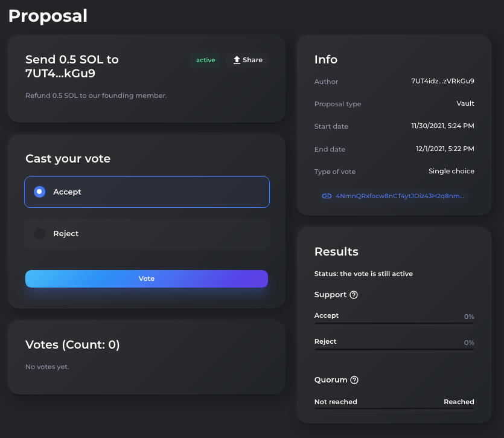Click the Quorum progress bar
The image size is (504, 438).
394,409
